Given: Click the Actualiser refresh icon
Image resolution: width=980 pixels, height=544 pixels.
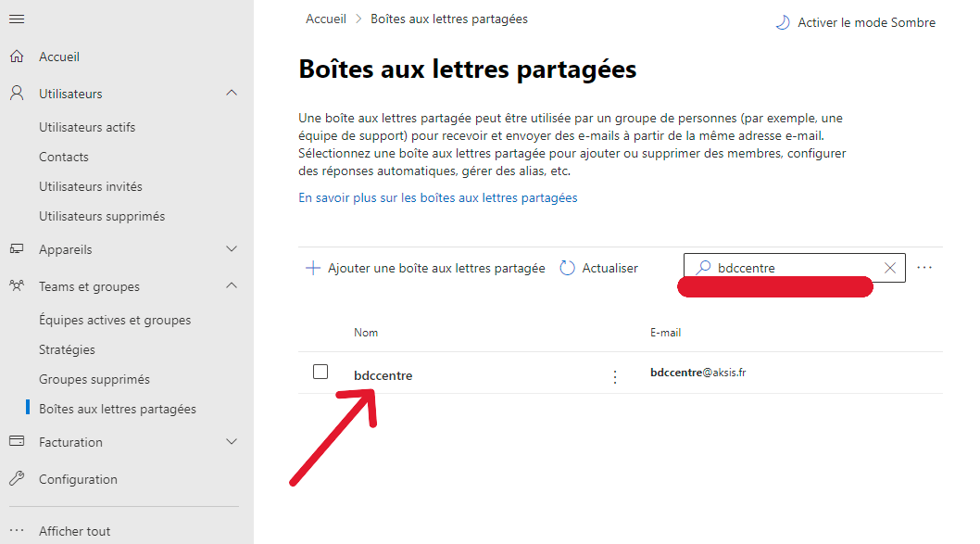Looking at the screenshot, I should pyautogui.click(x=567, y=268).
